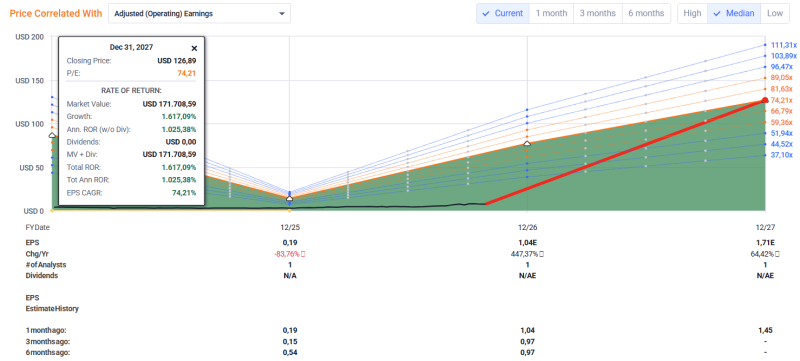Click the 12/27 fiscal year date label

click(x=765, y=227)
